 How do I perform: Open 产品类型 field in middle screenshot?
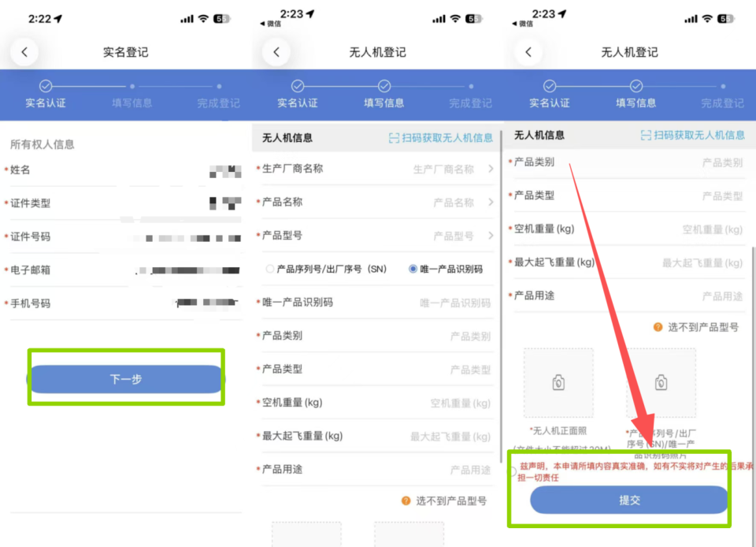(376, 369)
